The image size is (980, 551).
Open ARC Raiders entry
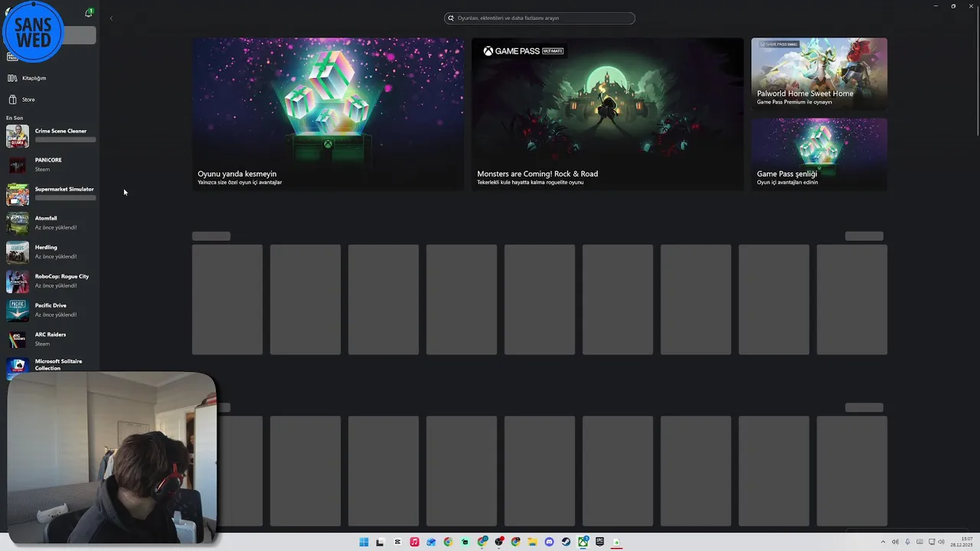(51, 340)
